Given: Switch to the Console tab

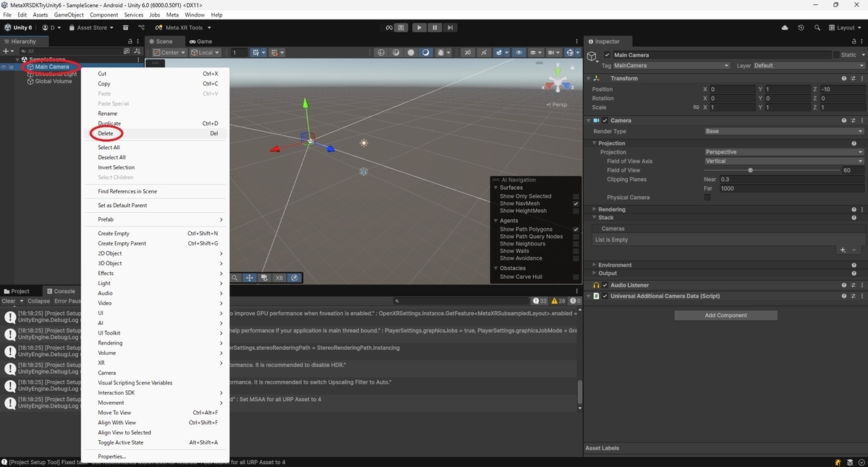Looking at the screenshot, I should [60, 291].
